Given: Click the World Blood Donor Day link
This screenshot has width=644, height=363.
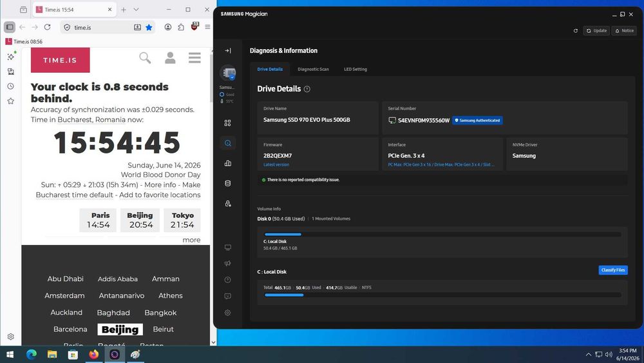Looking at the screenshot, I should click(x=160, y=175).
